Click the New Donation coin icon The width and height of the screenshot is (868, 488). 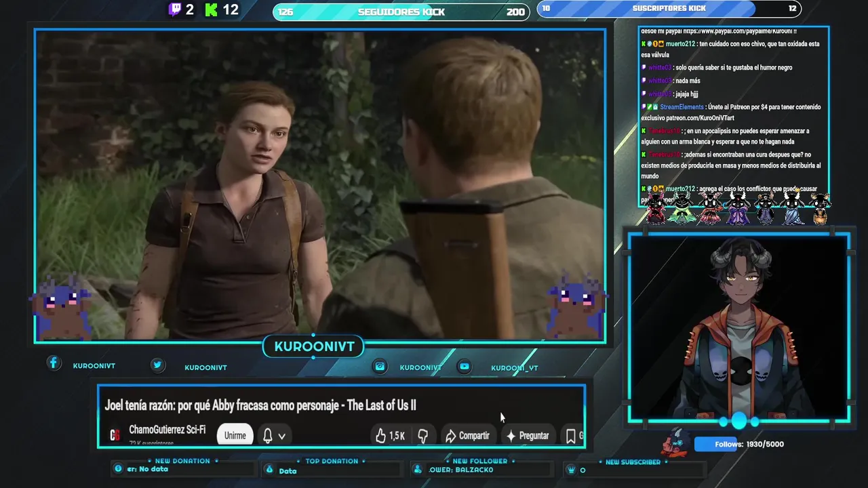tap(118, 468)
